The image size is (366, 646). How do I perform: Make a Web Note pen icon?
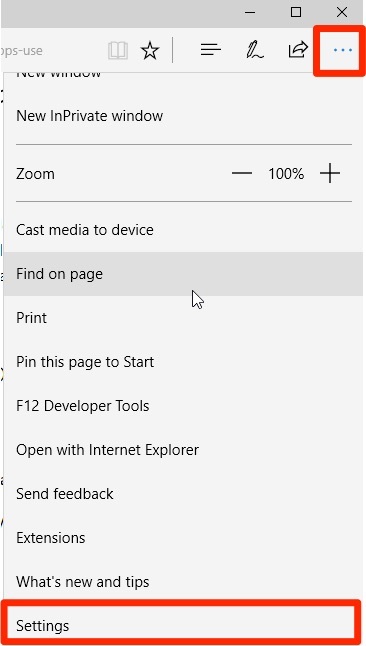(x=255, y=51)
